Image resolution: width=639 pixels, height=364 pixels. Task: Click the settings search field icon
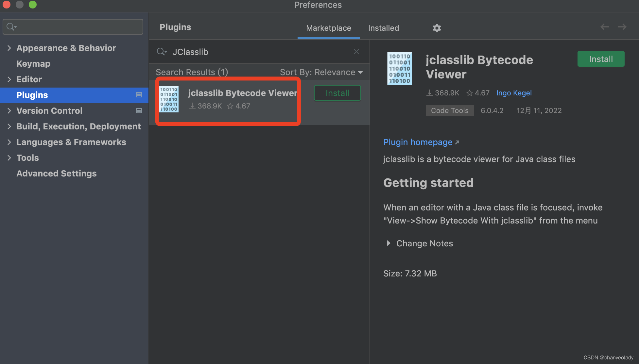click(11, 27)
